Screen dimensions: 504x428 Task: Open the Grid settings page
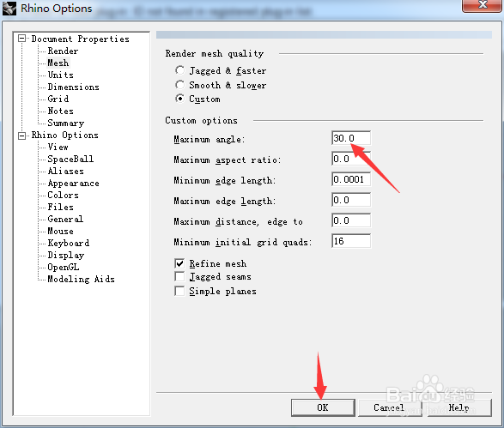pyautogui.click(x=58, y=99)
